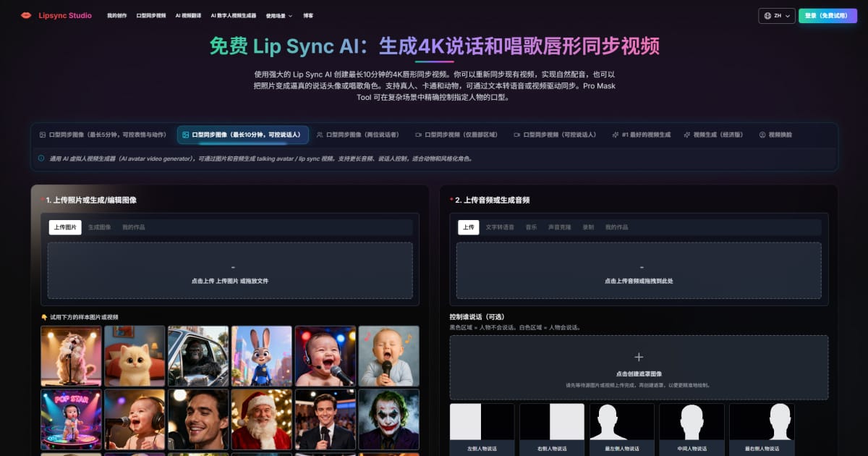Switch to the 录制 tab
Image resolution: width=868 pixels, height=456 pixels.
click(589, 227)
